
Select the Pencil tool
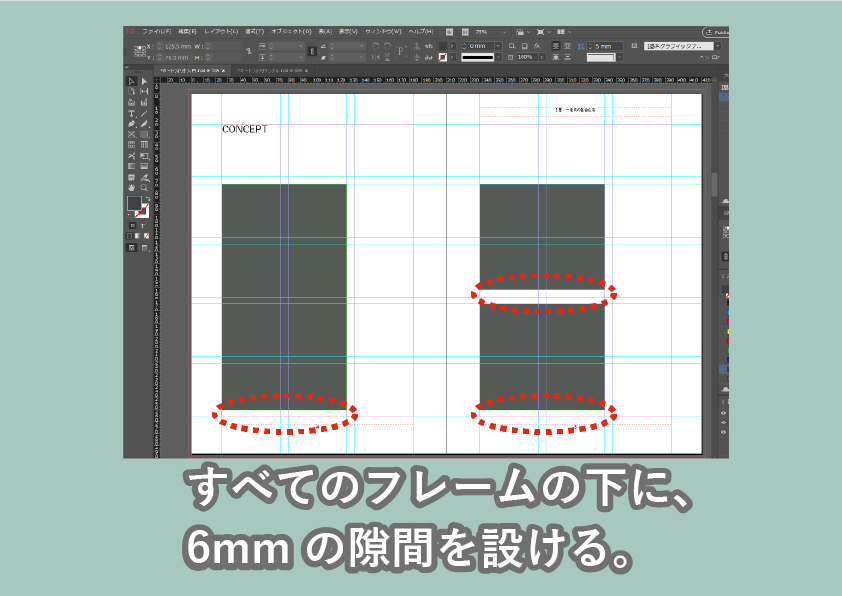pyautogui.click(x=144, y=123)
